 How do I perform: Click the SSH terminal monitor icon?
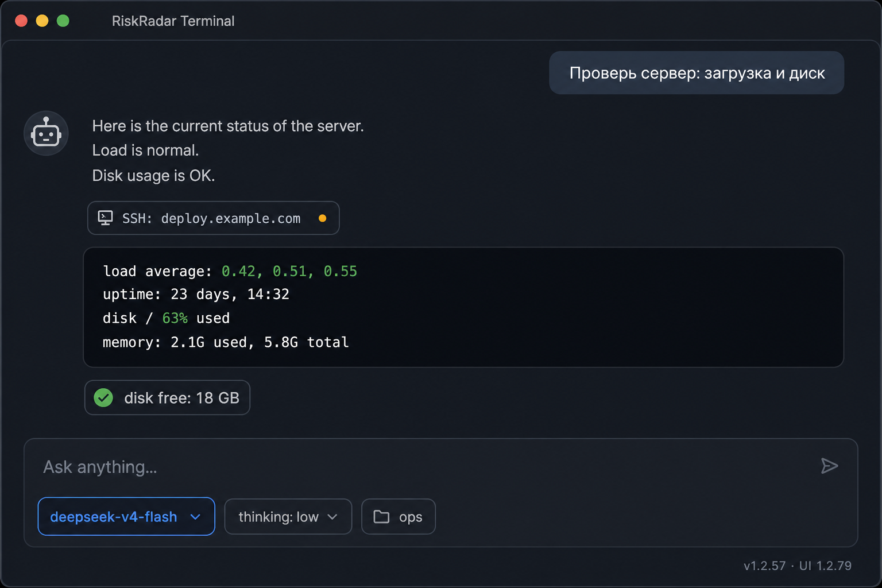coord(105,218)
